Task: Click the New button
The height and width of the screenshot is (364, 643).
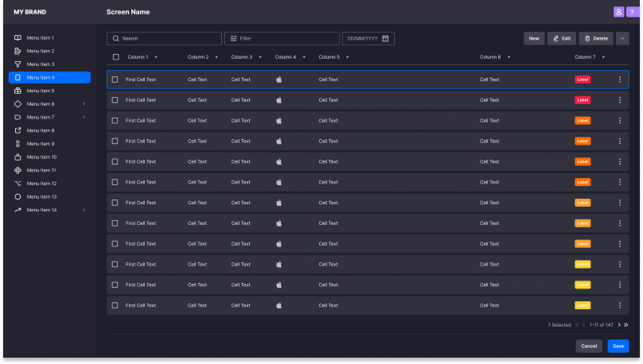Action: click(x=534, y=38)
